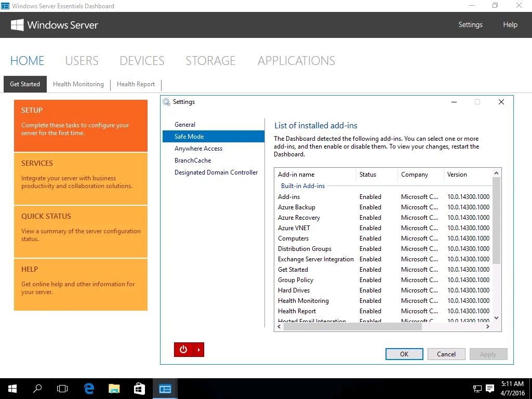The image size is (532, 399).
Task: Click the red power button in Settings dialog
Action: [183, 350]
